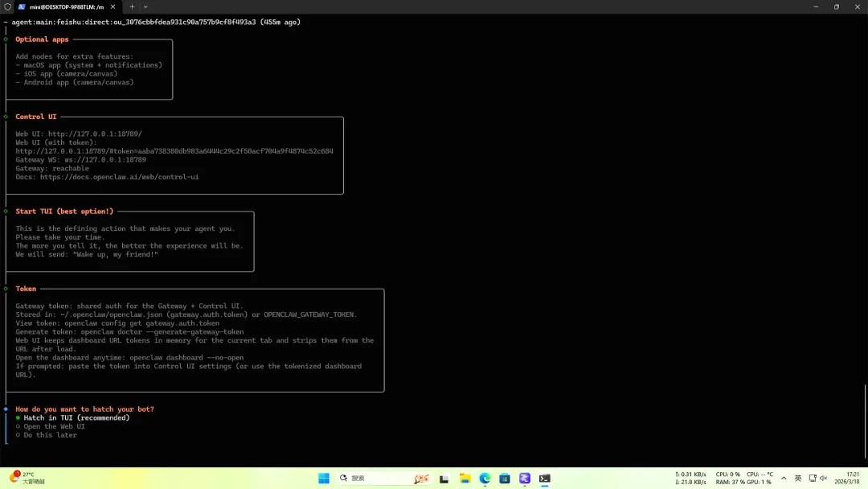Viewport: 868px width, 489px height.
Task: Minimize the terminal window
Action: coord(816,6)
